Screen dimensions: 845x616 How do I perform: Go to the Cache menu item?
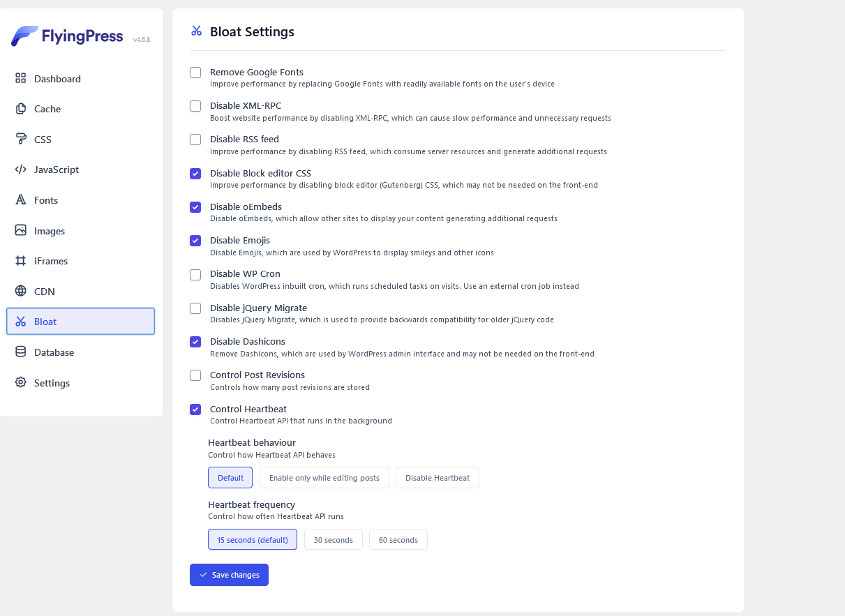click(x=81, y=109)
